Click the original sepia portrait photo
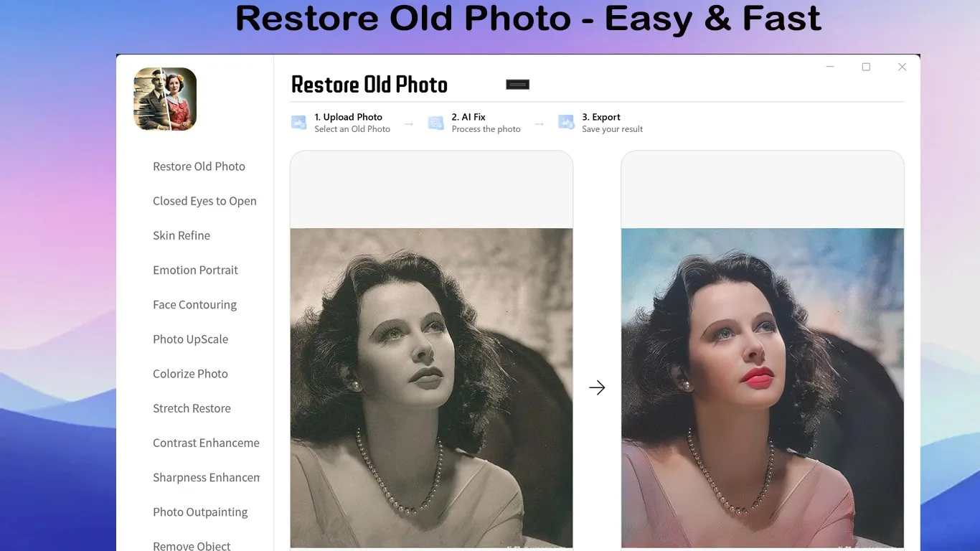The height and width of the screenshot is (551, 980). (431, 388)
